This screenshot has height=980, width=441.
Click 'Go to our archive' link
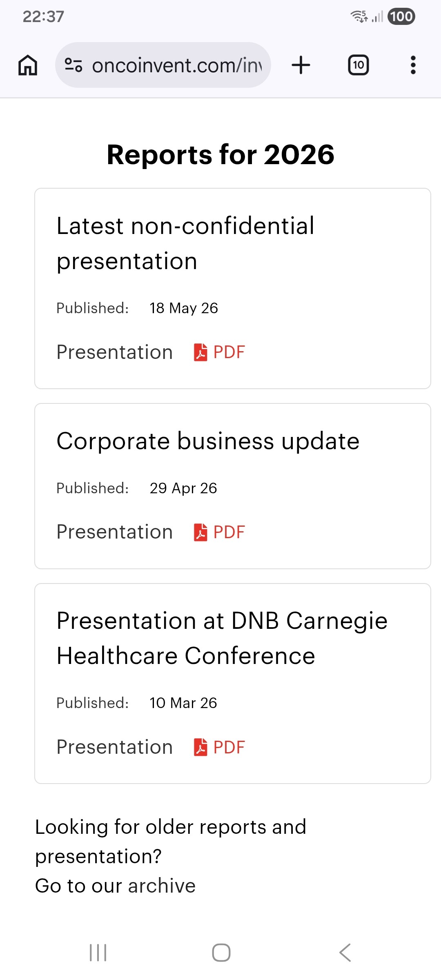coord(115,886)
